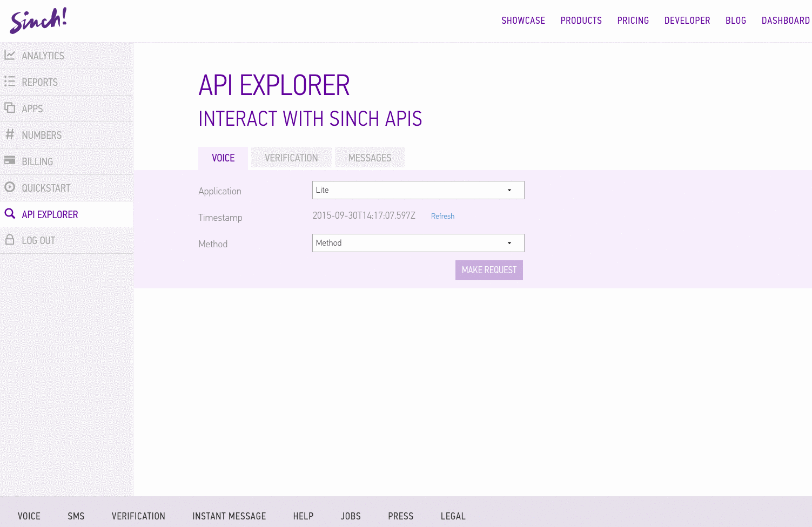Click the Refresh timestamp link
Screen dimensions: 812x527
442,216
